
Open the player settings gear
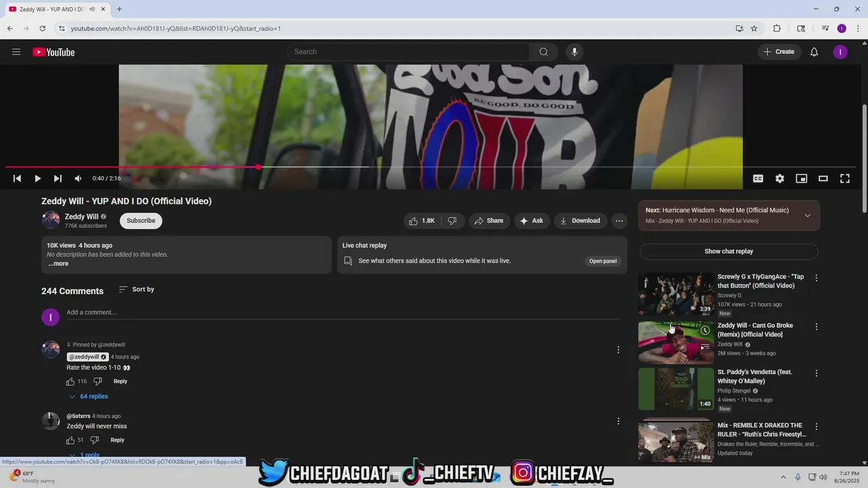[780, 178]
